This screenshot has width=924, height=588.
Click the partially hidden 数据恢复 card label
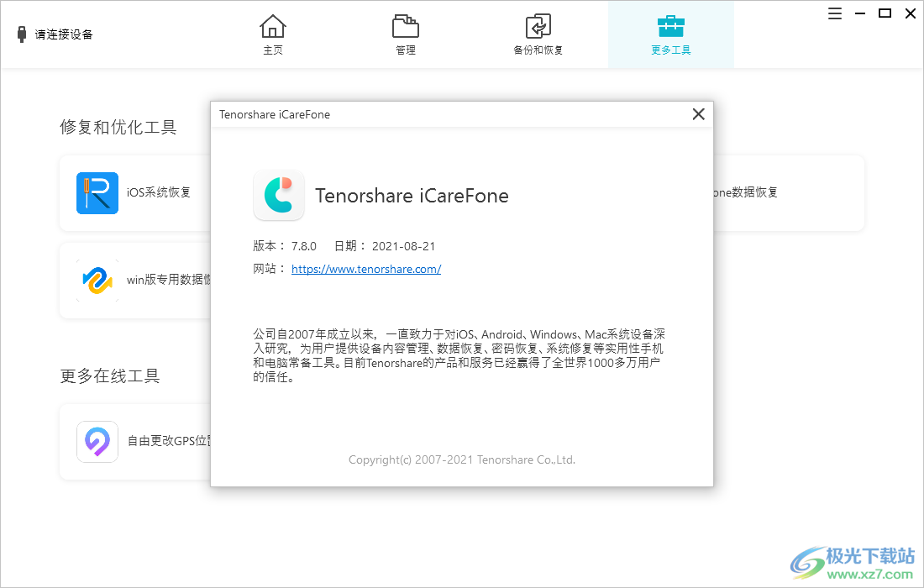[x=745, y=192]
